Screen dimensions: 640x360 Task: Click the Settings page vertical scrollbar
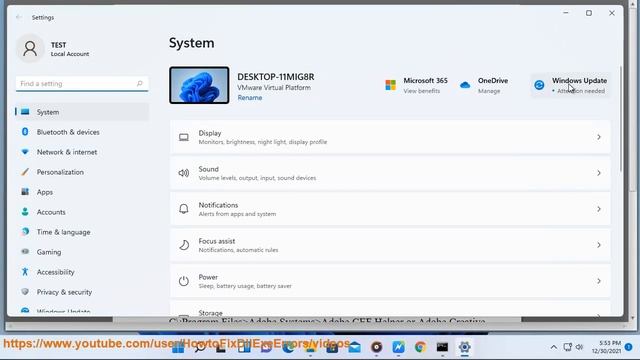click(620, 118)
